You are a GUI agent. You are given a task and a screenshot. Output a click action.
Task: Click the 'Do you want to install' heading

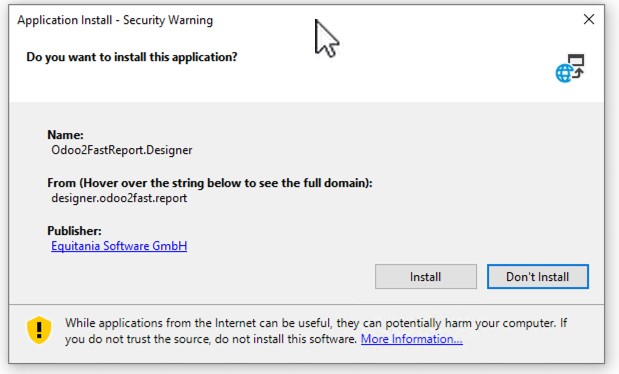(132, 57)
